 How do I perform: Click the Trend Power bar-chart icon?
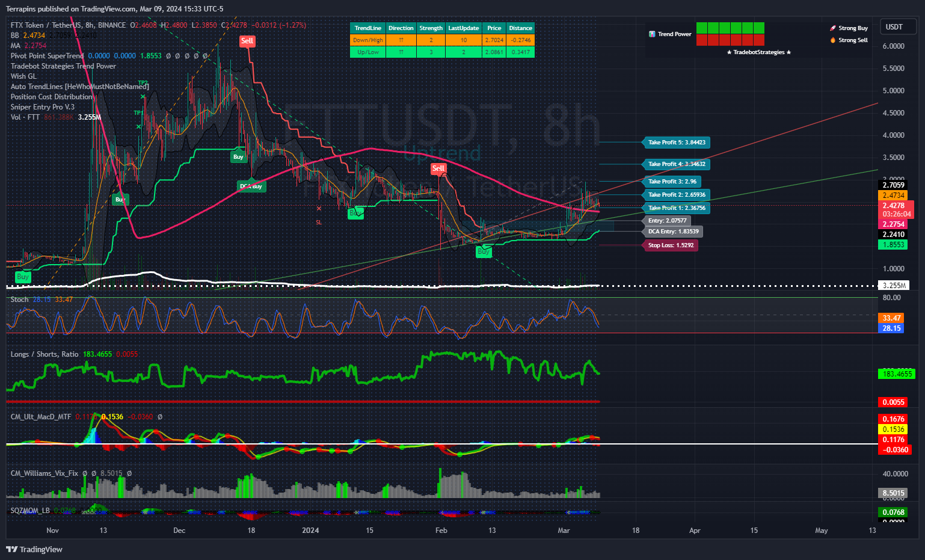(x=652, y=34)
